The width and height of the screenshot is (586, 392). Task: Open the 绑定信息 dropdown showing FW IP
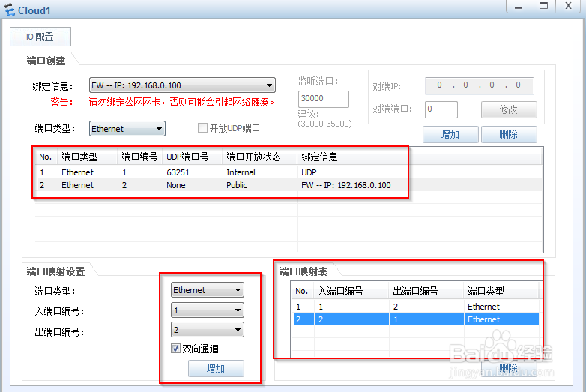click(x=182, y=85)
